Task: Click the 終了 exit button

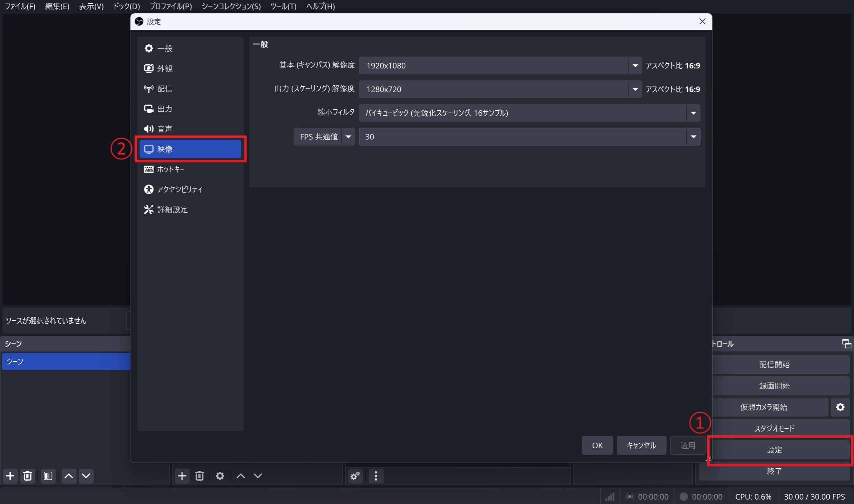Action: point(774,471)
